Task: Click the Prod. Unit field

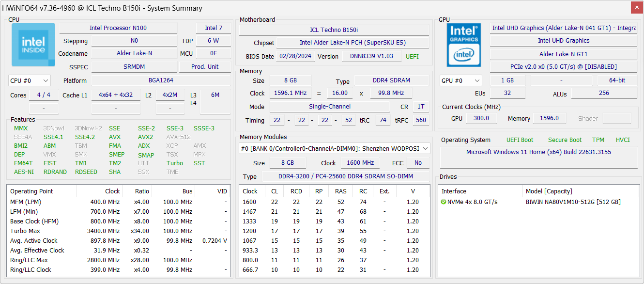Action: click(x=205, y=67)
